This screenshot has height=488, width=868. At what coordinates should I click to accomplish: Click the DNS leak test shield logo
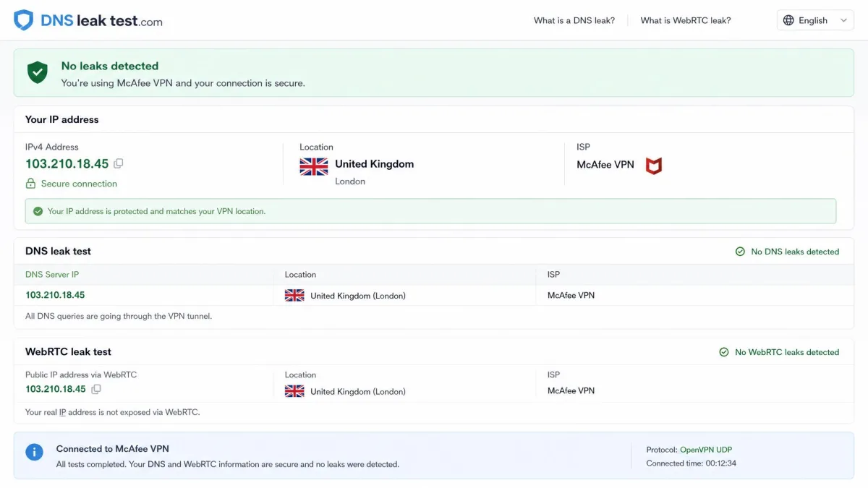tap(23, 20)
